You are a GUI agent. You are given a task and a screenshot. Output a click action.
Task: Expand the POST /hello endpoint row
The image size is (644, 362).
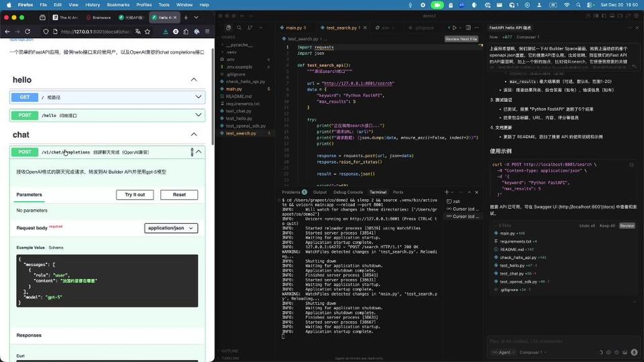107,115
